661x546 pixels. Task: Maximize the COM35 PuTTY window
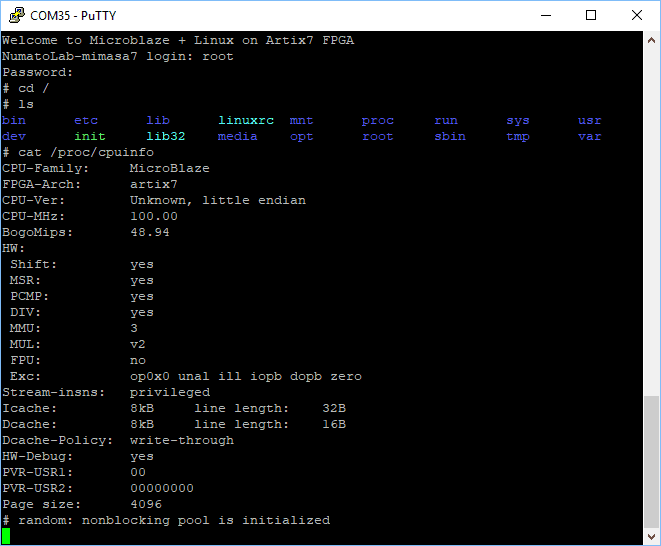591,15
